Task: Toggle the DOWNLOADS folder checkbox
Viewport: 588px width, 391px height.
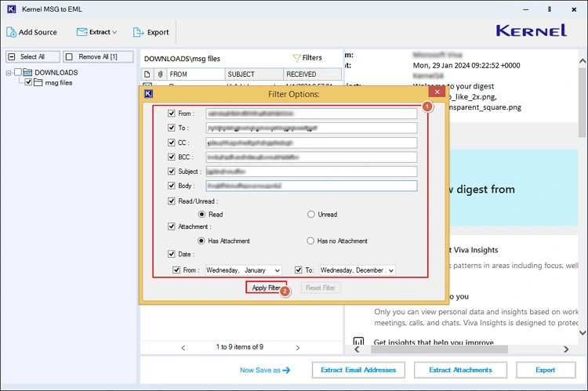Action: (17, 72)
